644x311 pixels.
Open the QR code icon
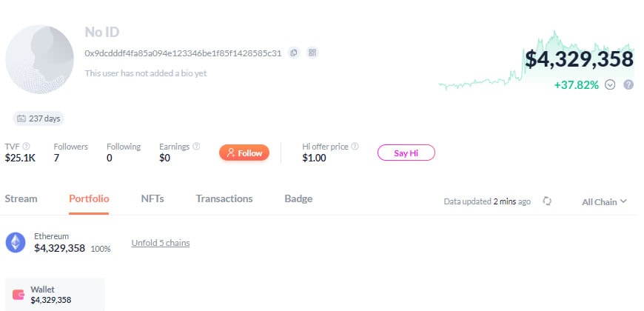(x=312, y=53)
